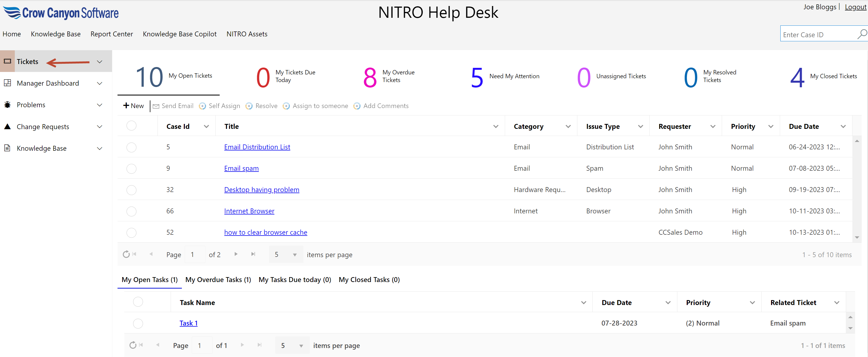
Task: Select ticket row how to clear browser cache
Action: (131, 233)
